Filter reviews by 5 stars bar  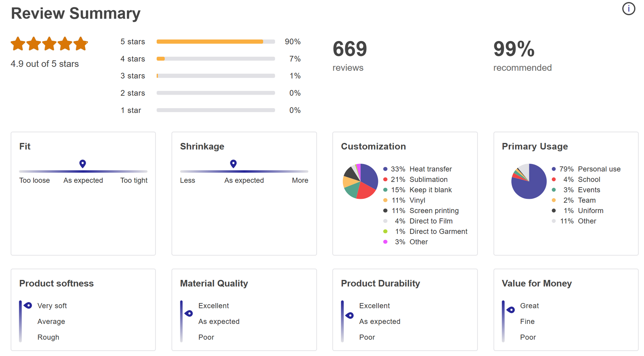point(215,42)
